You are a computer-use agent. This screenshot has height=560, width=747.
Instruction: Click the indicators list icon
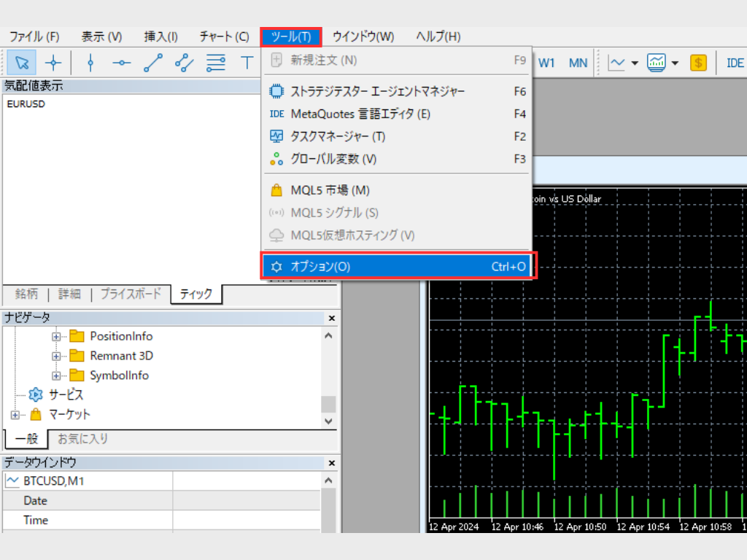pos(657,63)
